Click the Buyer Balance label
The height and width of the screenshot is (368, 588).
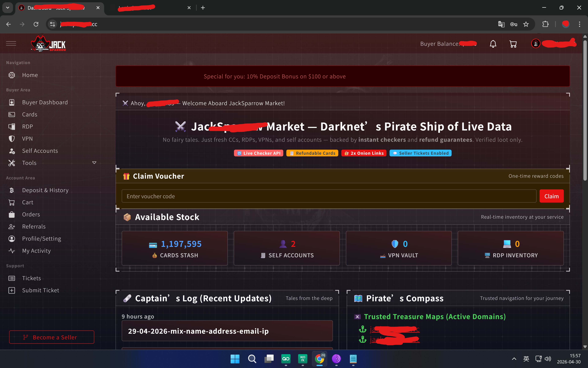click(440, 44)
